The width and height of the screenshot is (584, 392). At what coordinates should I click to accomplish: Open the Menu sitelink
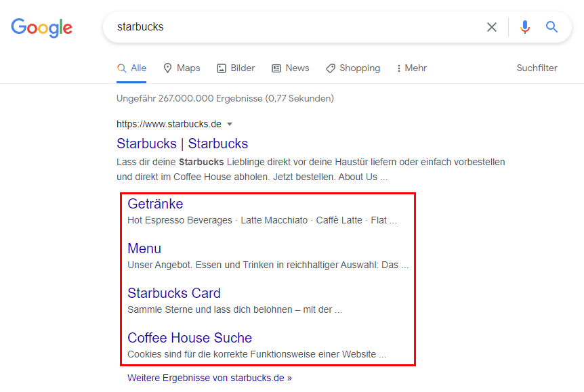pos(144,248)
